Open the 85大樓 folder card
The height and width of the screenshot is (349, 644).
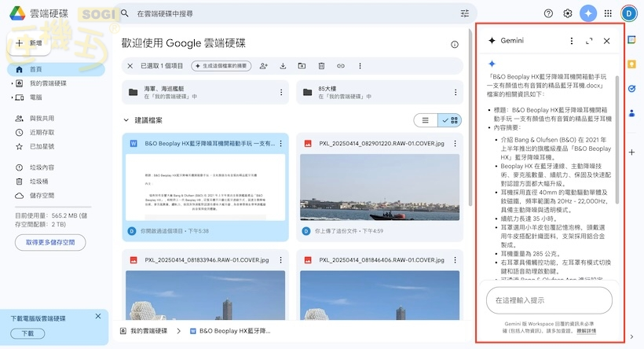[379, 92]
